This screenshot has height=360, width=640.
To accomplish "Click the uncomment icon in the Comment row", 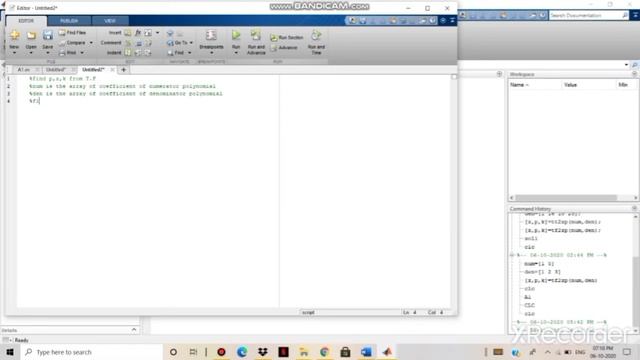I will [138, 42].
